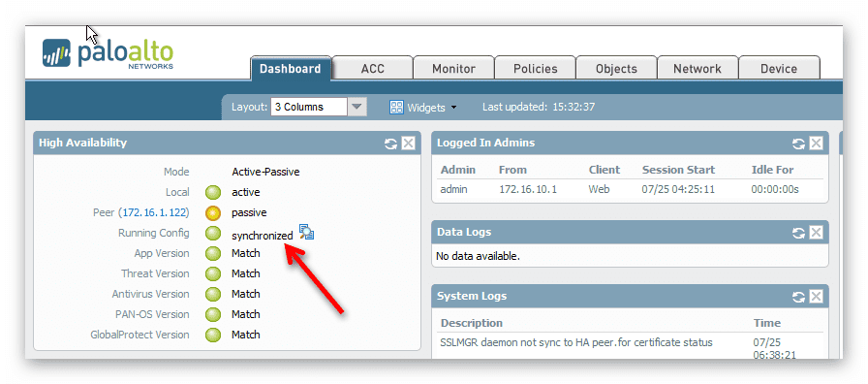Close the Logged In Admins widget
The width and height of the screenshot is (868, 384).
pyautogui.click(x=816, y=144)
